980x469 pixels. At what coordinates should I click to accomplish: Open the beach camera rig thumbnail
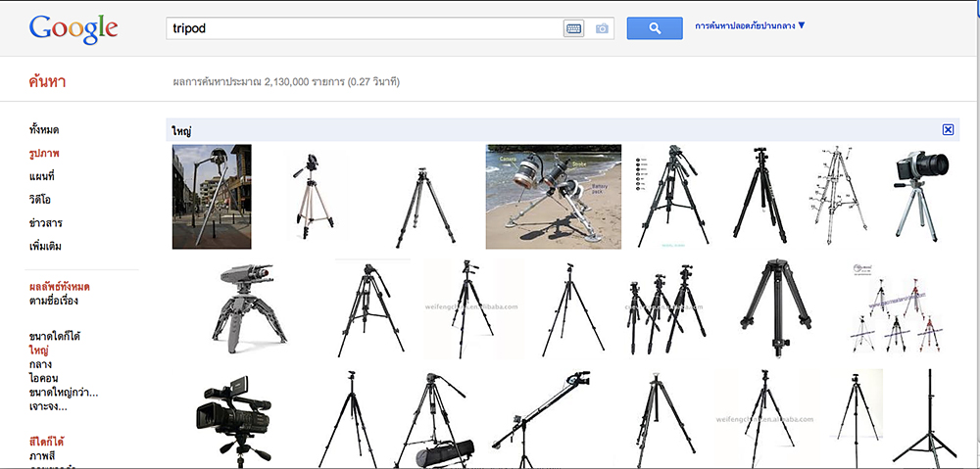click(554, 197)
